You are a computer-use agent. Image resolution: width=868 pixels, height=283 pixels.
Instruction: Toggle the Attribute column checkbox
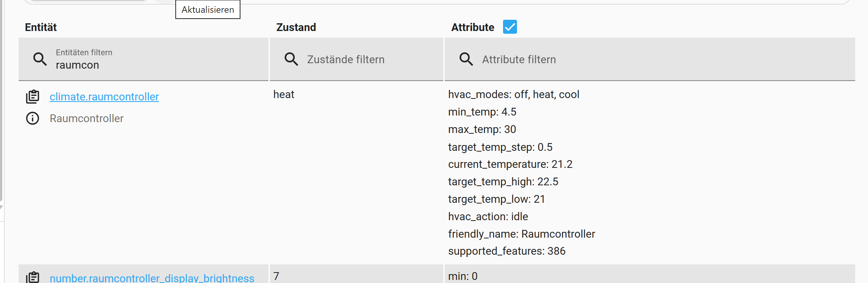tap(510, 27)
